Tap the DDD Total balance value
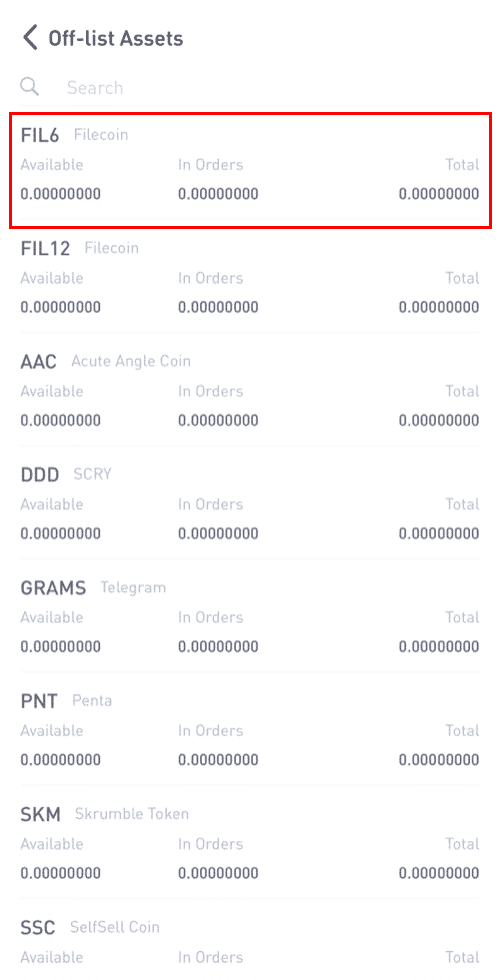 (x=439, y=533)
